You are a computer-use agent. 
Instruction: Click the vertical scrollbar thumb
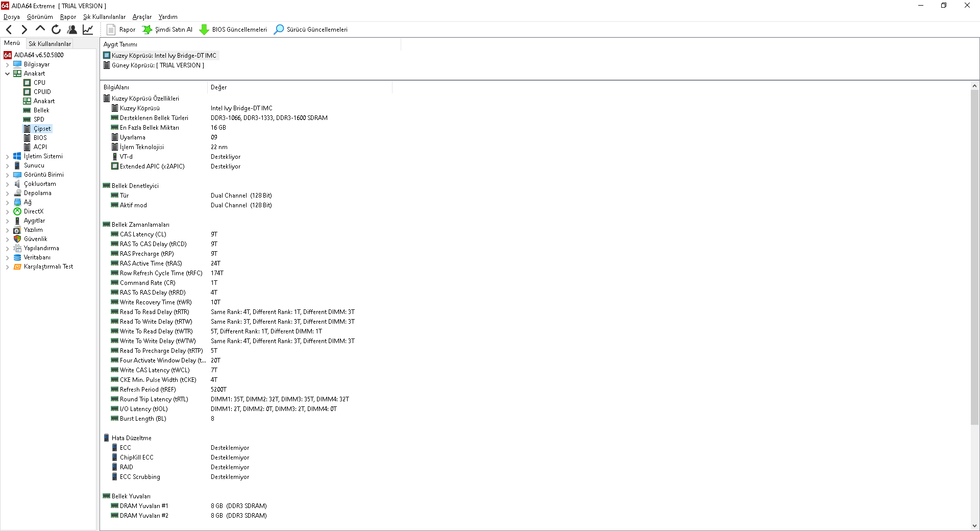click(974, 258)
